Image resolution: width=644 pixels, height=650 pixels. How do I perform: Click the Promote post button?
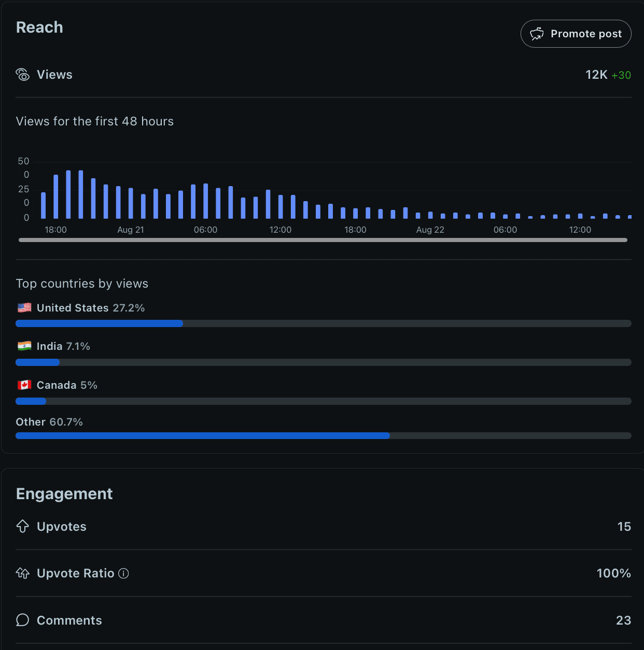(576, 34)
